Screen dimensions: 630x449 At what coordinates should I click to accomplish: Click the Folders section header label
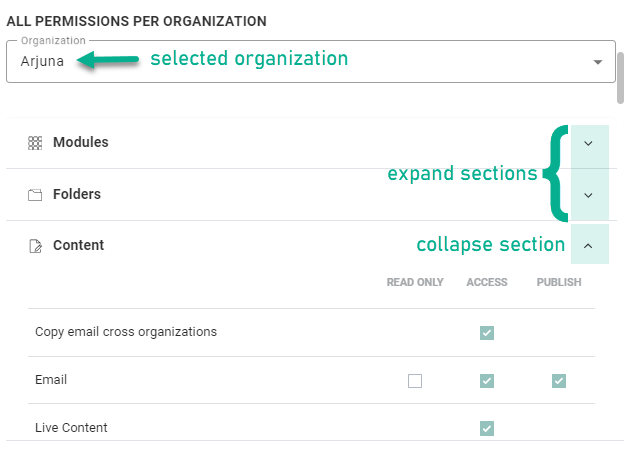pos(77,195)
